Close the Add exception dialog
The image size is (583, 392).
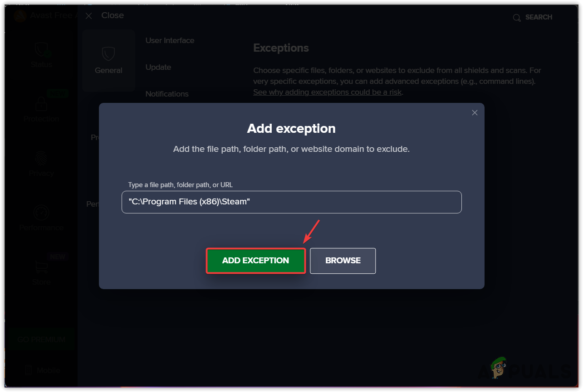475,113
